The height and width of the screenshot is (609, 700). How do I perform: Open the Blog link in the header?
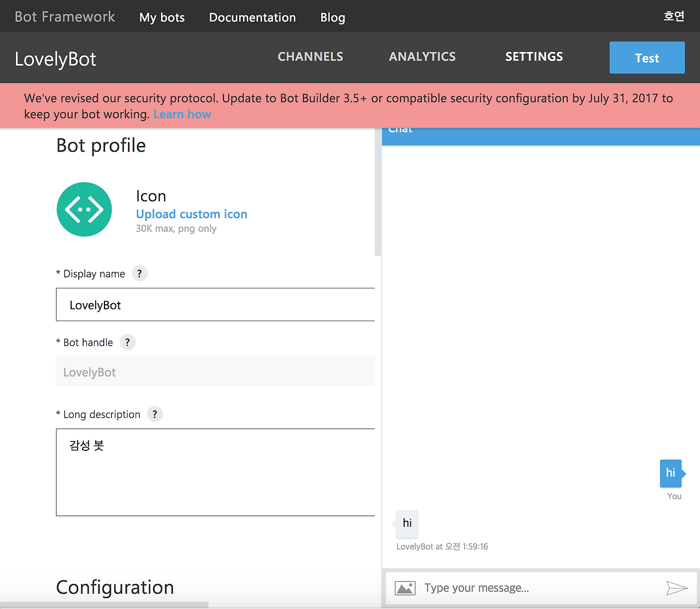(332, 18)
